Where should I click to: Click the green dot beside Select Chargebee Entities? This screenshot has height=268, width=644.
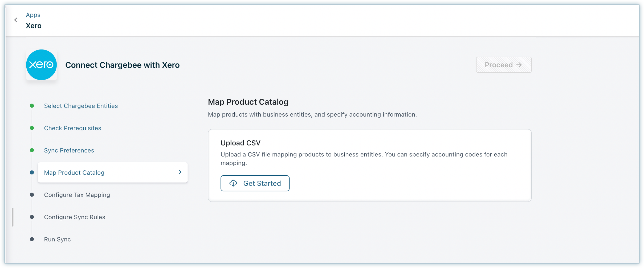(x=32, y=106)
